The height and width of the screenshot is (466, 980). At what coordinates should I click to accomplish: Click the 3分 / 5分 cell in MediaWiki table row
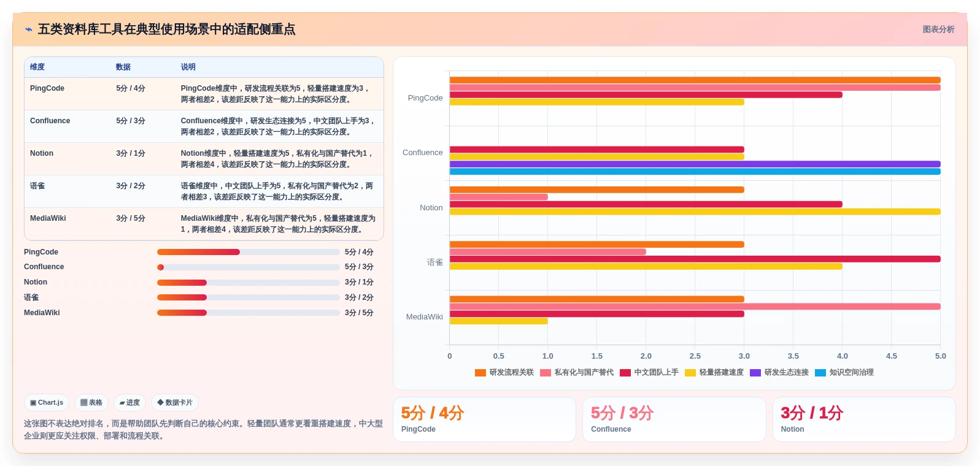(131, 218)
